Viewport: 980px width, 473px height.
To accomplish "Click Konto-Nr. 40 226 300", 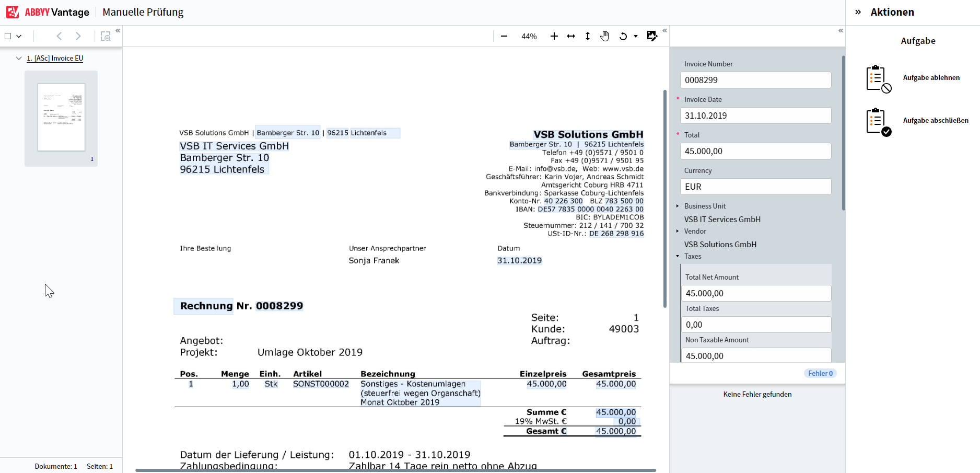I will click(563, 201).
